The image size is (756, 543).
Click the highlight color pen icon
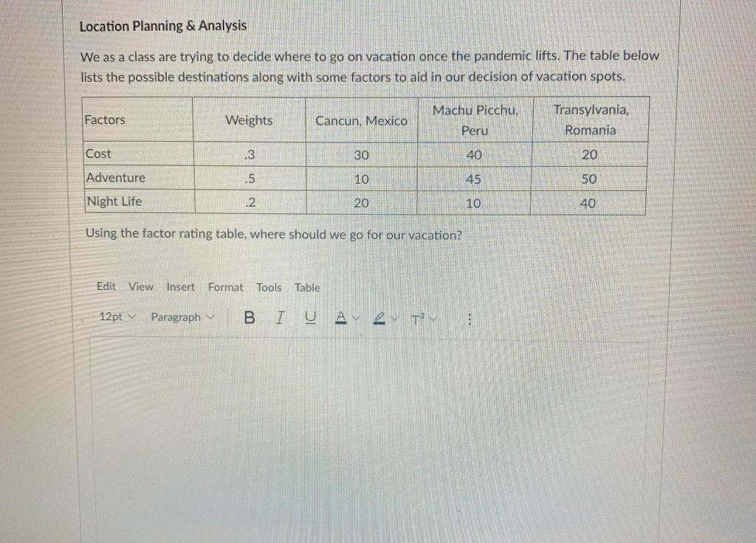pyautogui.click(x=379, y=317)
